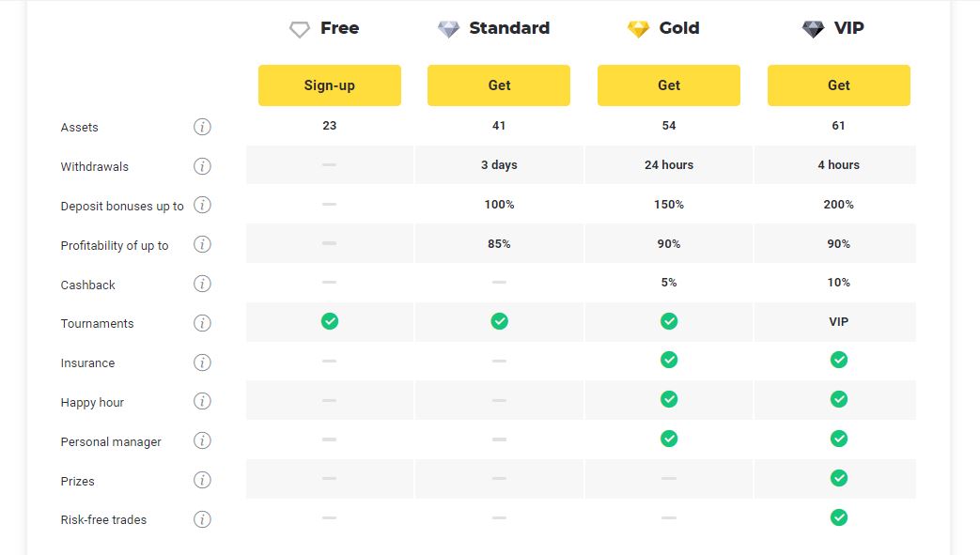Viewport: 980px width, 555px height.
Task: Click info icon next to Assets
Action: 202,127
